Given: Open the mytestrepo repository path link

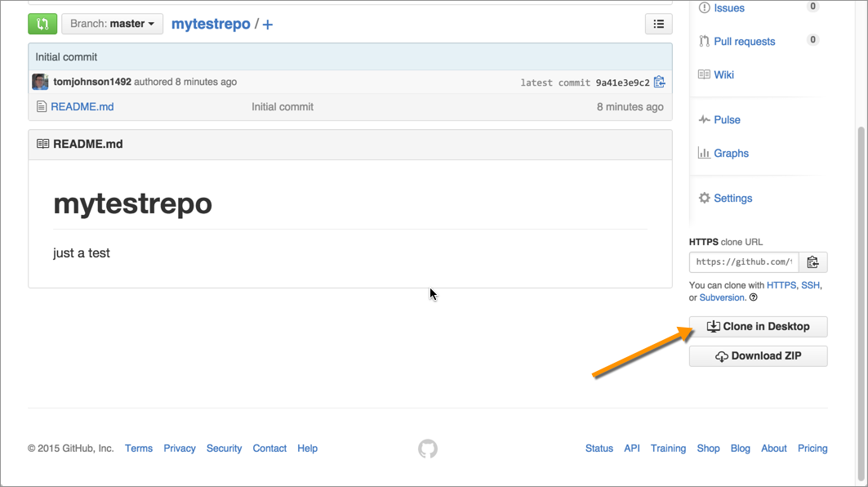Looking at the screenshot, I should (211, 24).
